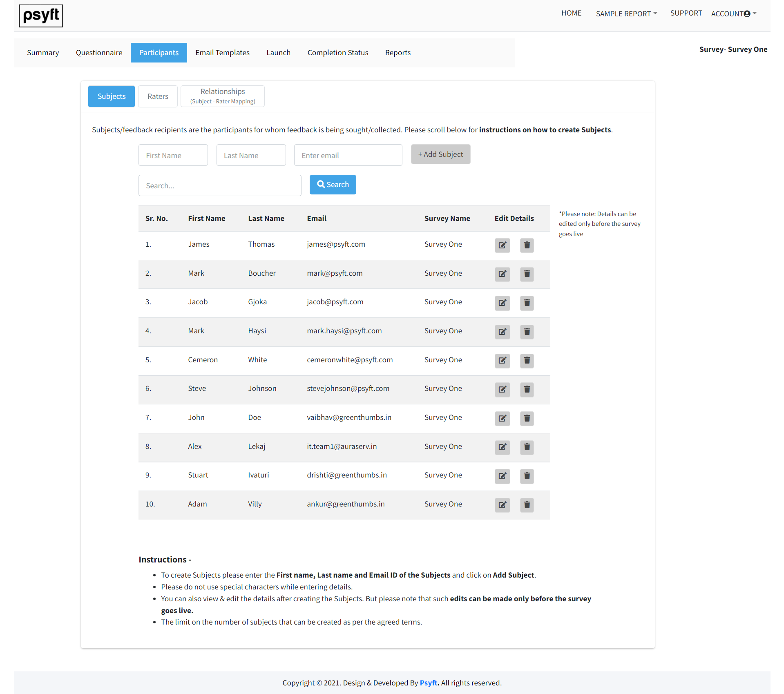The width and height of the screenshot is (784, 694).
Task: Delete subject John Doe
Action: click(x=527, y=419)
